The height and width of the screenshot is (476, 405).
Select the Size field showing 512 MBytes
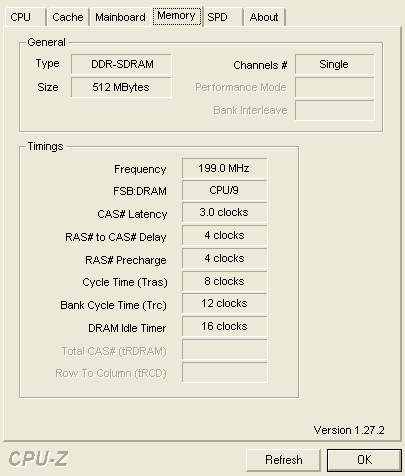pos(121,87)
